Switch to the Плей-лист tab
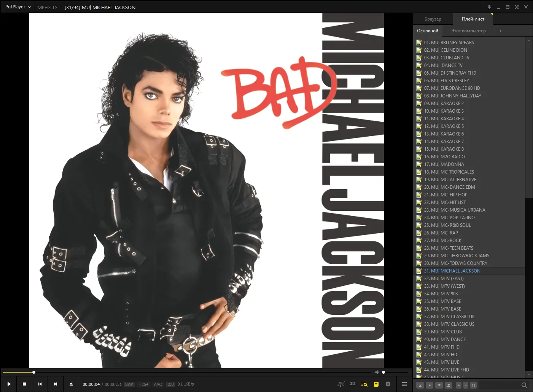Screen dimensions: 533x392 473,19
